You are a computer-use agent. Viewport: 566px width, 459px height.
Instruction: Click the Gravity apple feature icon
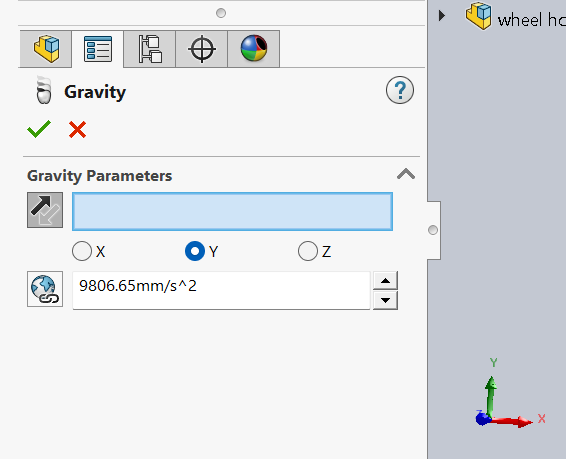(44, 90)
